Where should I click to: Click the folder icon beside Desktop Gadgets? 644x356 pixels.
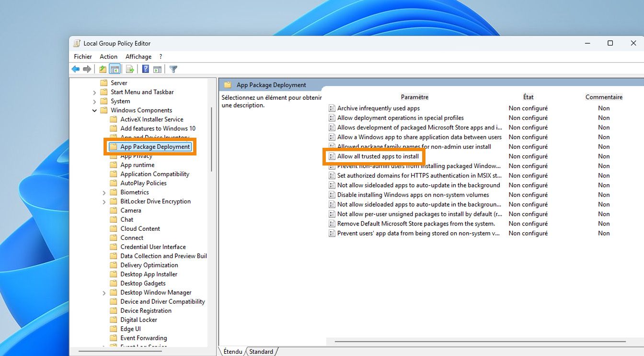[114, 284]
